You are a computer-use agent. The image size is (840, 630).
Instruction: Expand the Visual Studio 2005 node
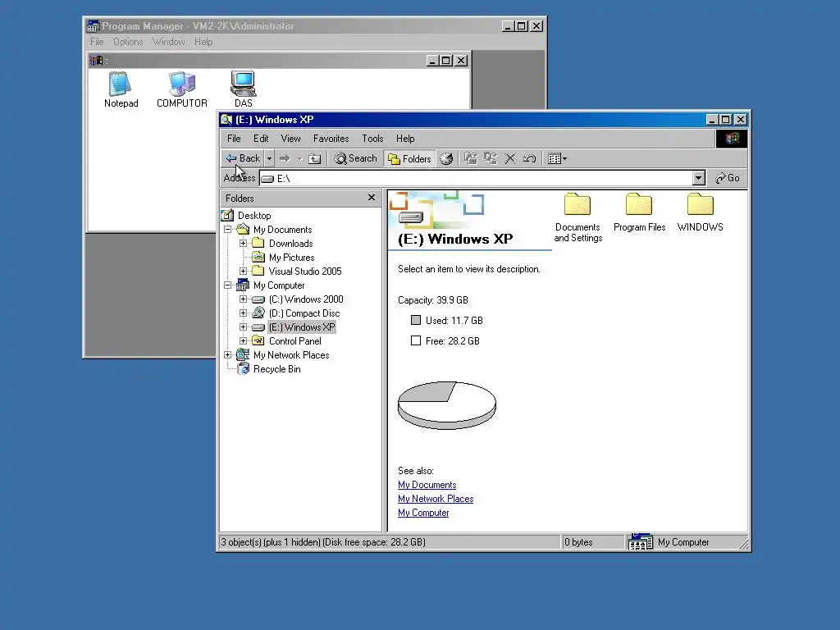tap(243, 271)
